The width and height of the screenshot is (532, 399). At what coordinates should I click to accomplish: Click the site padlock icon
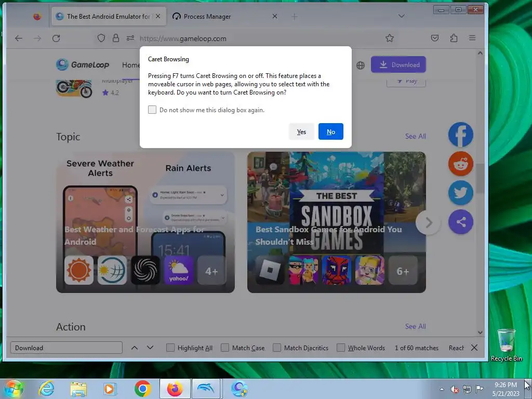click(x=116, y=38)
